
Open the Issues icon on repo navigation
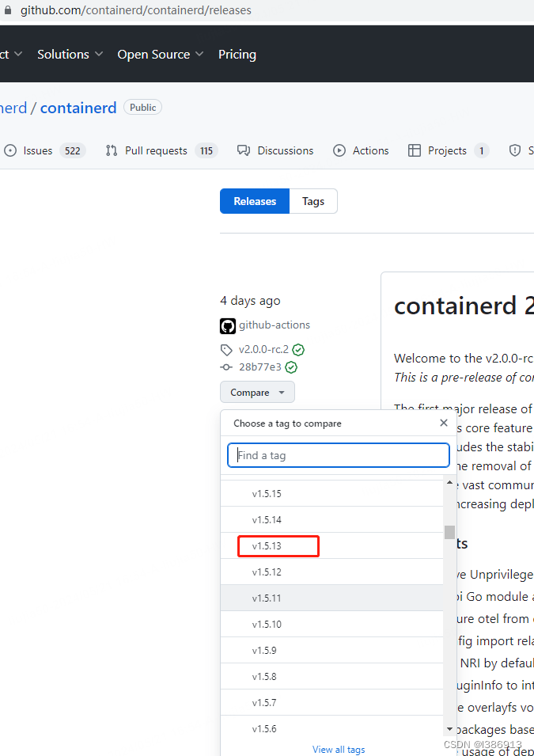coord(9,150)
